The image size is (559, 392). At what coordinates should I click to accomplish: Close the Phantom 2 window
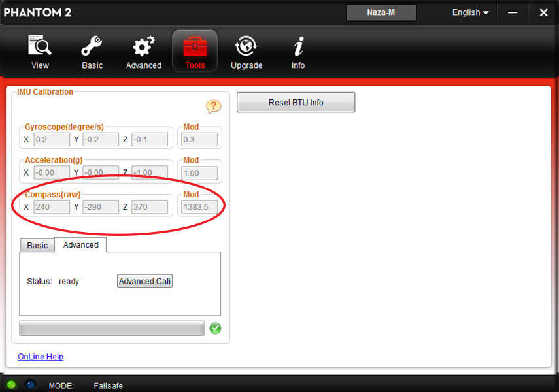[x=543, y=12]
